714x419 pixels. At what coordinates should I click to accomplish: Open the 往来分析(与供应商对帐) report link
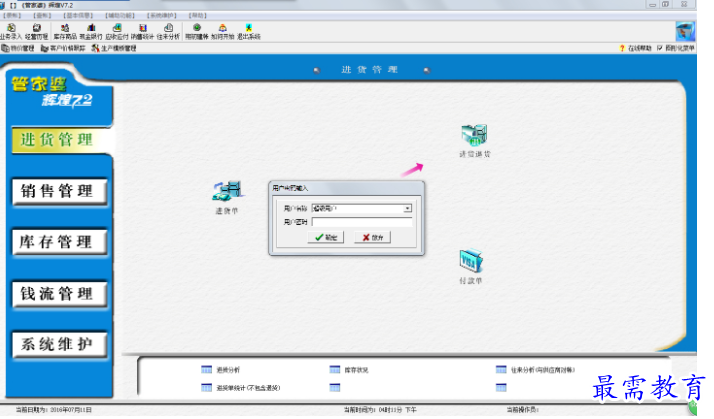pyautogui.click(x=543, y=370)
